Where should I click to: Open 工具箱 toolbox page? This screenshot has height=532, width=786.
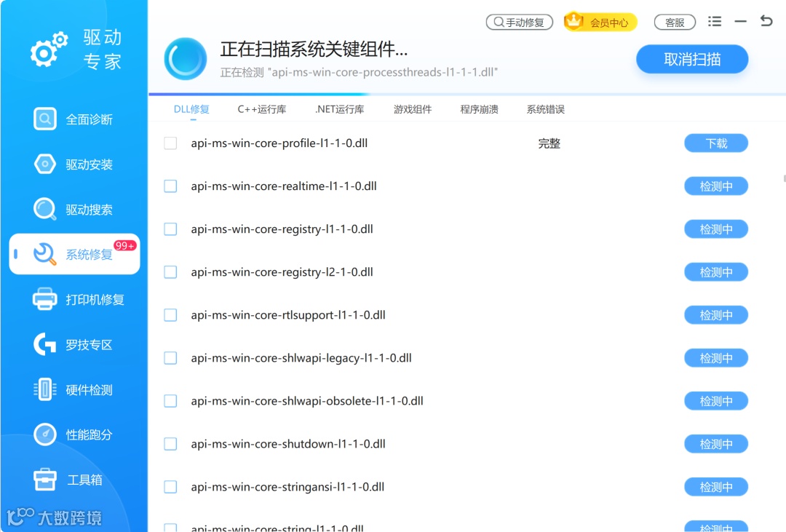[68, 480]
